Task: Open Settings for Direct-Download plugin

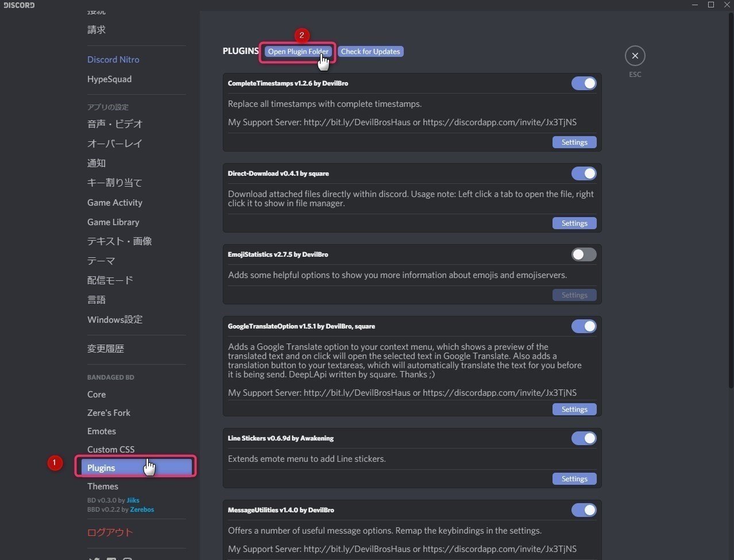Action: click(574, 223)
